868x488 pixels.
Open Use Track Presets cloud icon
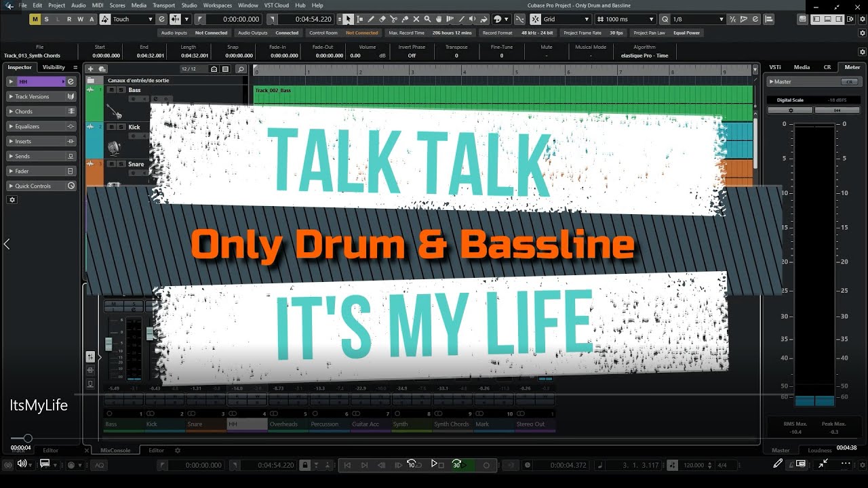102,69
